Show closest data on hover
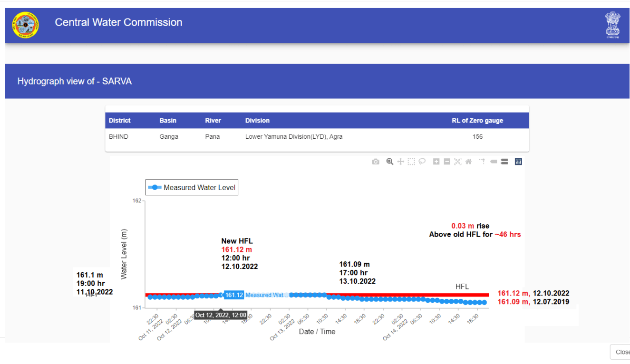 pyautogui.click(x=494, y=162)
